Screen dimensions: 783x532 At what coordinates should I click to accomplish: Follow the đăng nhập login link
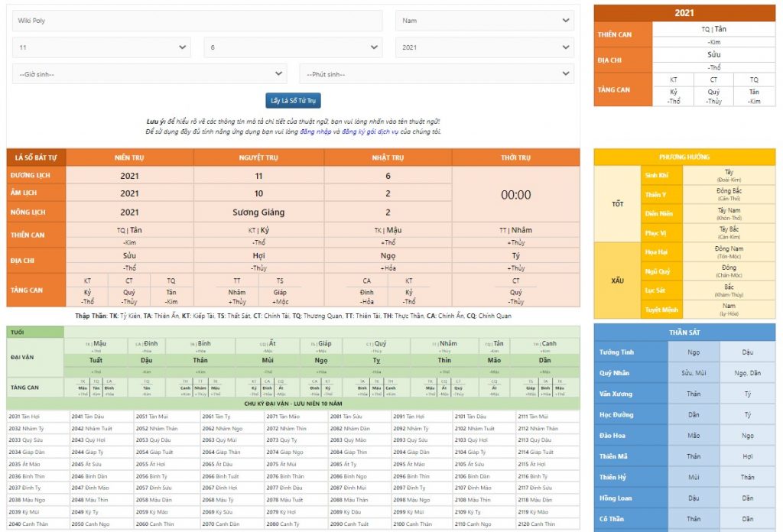point(315,131)
